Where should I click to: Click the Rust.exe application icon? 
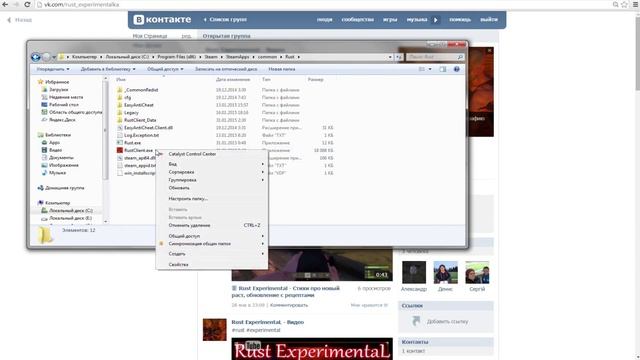tap(120, 143)
